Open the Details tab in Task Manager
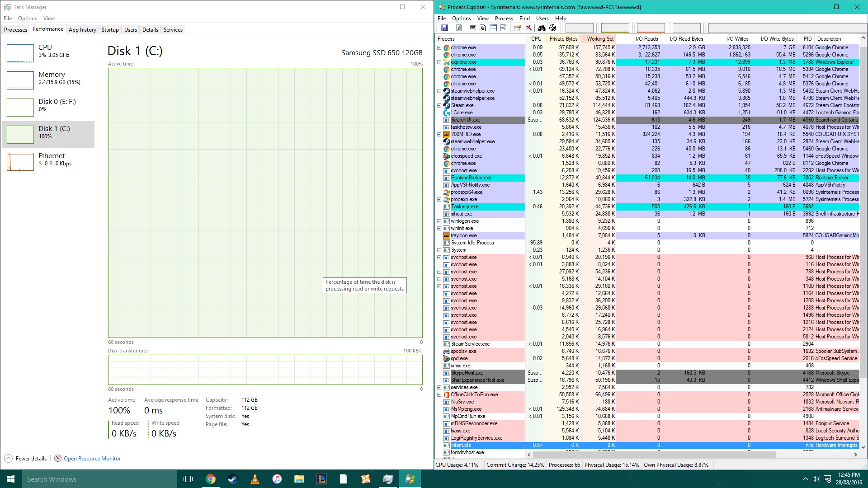Screen dimensions: 868x488 coord(150,30)
